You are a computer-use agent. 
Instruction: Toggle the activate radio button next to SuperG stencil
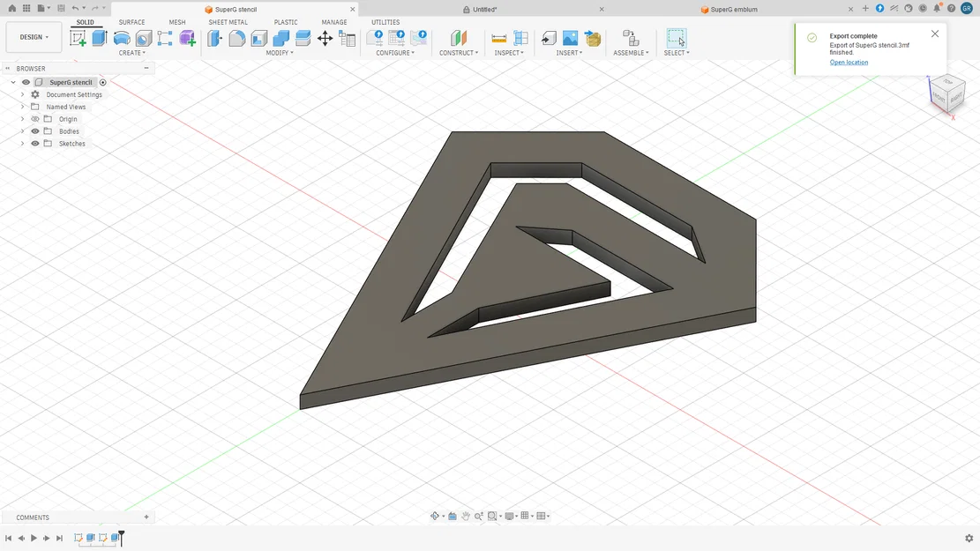(103, 83)
